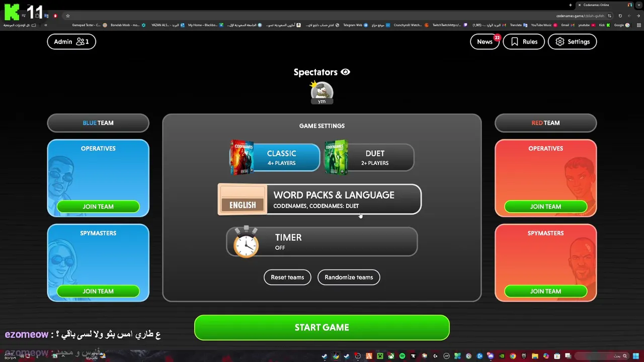Open the Timer setting
This screenshot has height=362, width=644.
point(322,242)
